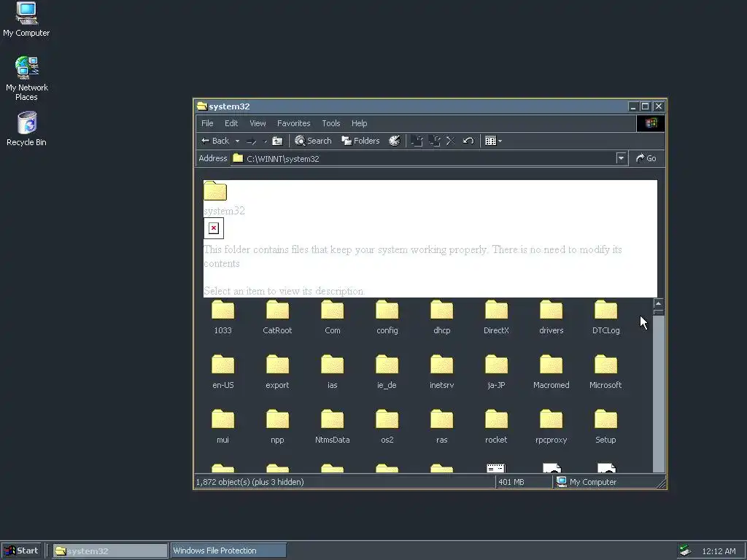This screenshot has width=747, height=560.
Task: Select the rpcproxy folder
Action: tap(551, 427)
